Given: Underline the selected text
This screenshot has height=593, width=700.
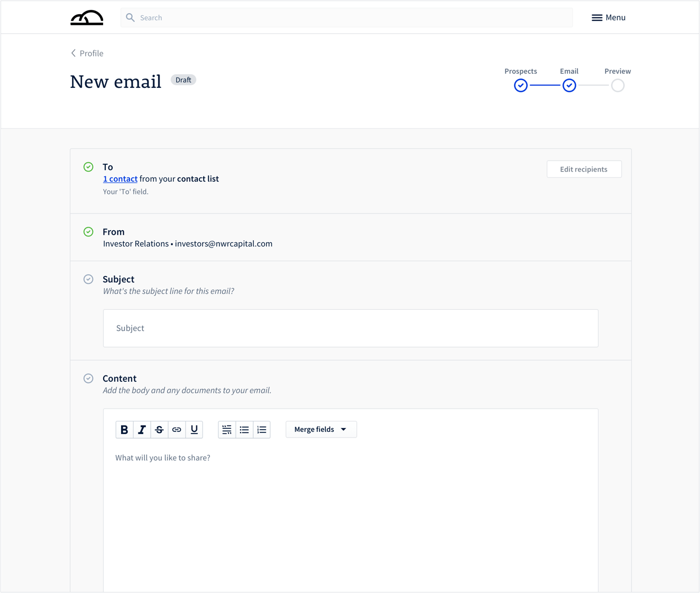Looking at the screenshot, I should (194, 430).
